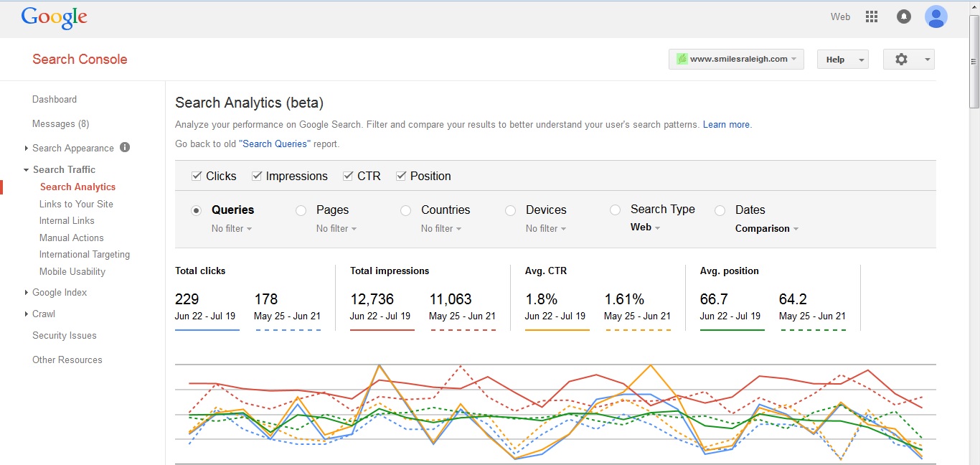Open the Countries No filter dropdown
The height and width of the screenshot is (465, 980).
tap(441, 228)
